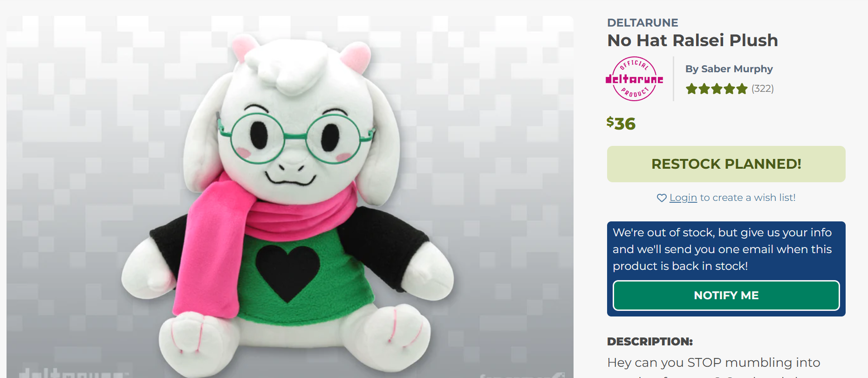
Task: Click the DELTARUNE brand label above the title
Action: pos(642,23)
